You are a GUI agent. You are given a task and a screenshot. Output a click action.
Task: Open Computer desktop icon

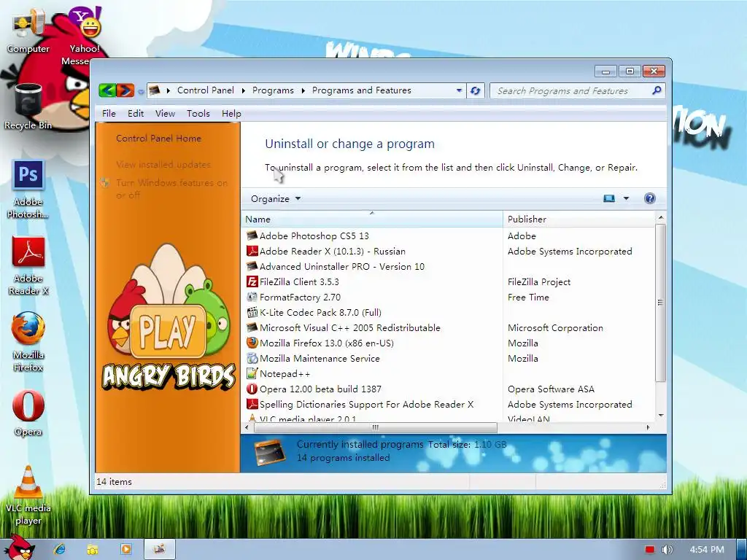click(28, 31)
